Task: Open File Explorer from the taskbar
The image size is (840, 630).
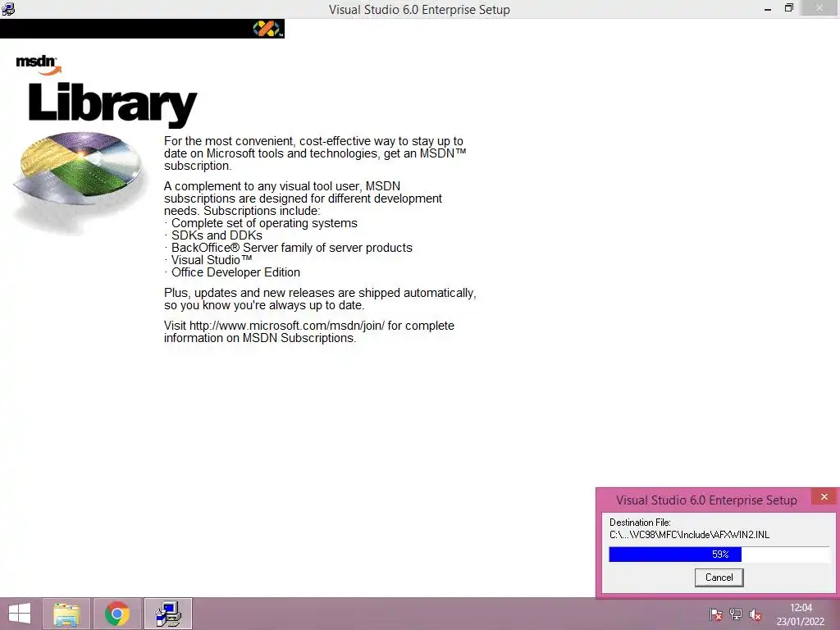Action: point(66,614)
